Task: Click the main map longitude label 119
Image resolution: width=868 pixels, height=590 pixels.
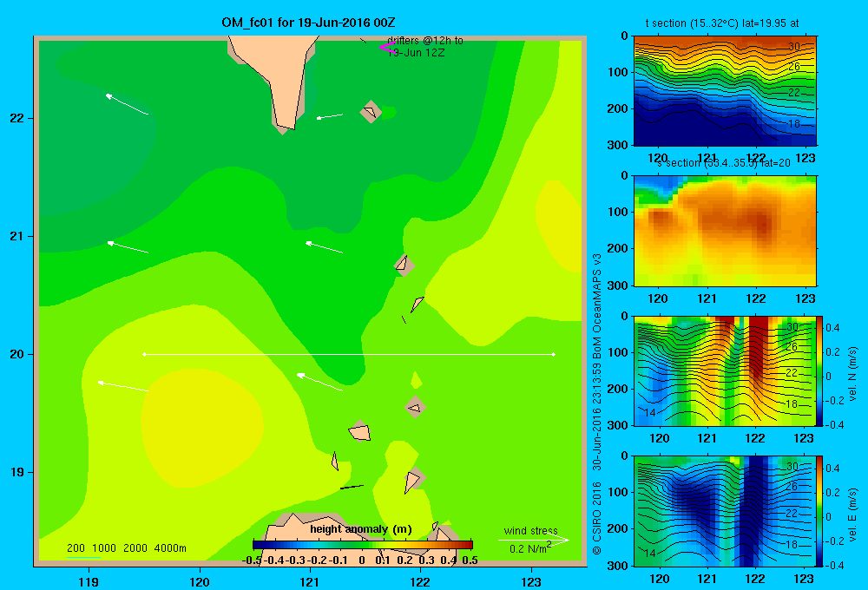Action: tap(89, 581)
